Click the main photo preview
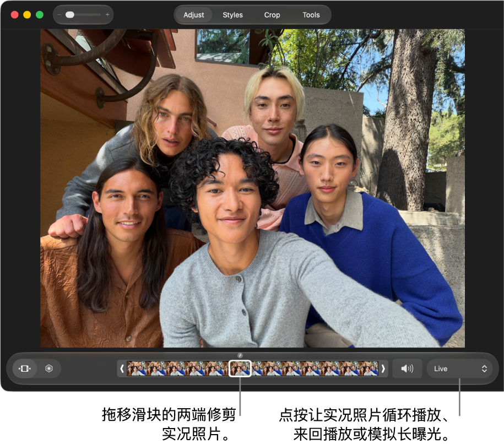504x444 pixels. tap(252, 188)
